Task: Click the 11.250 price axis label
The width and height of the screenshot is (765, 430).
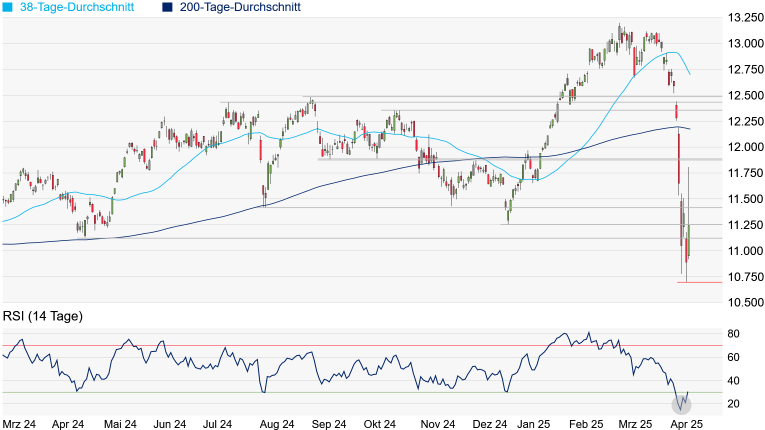Action: coord(743,225)
